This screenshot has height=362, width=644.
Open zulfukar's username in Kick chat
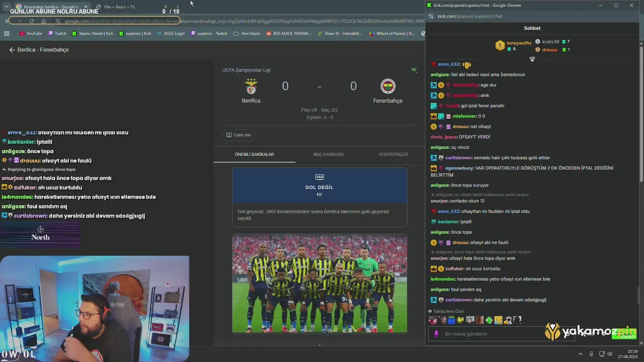pos(455,268)
